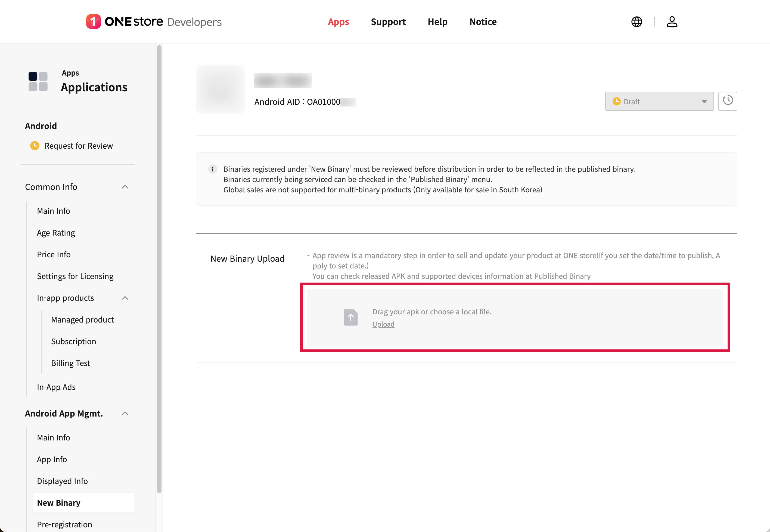Click the sidebar vertical scrollbar
Viewport: 770px width, 532px height.
159,267
